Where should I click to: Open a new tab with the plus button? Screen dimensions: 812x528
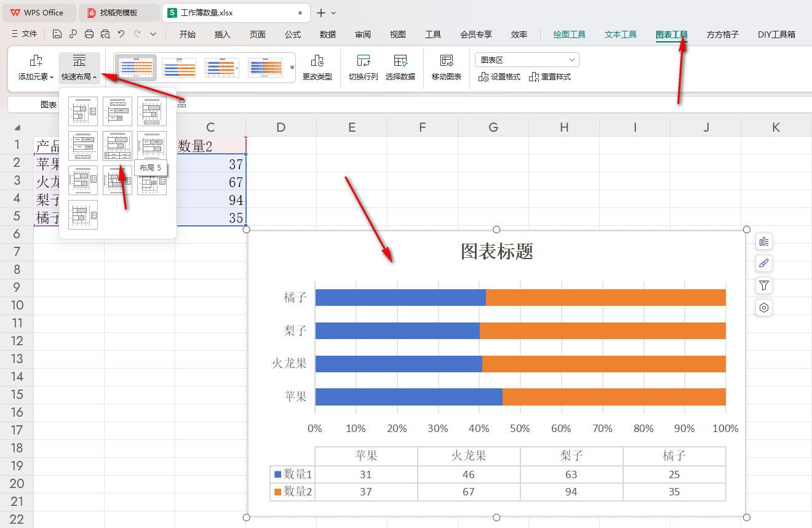click(x=321, y=13)
